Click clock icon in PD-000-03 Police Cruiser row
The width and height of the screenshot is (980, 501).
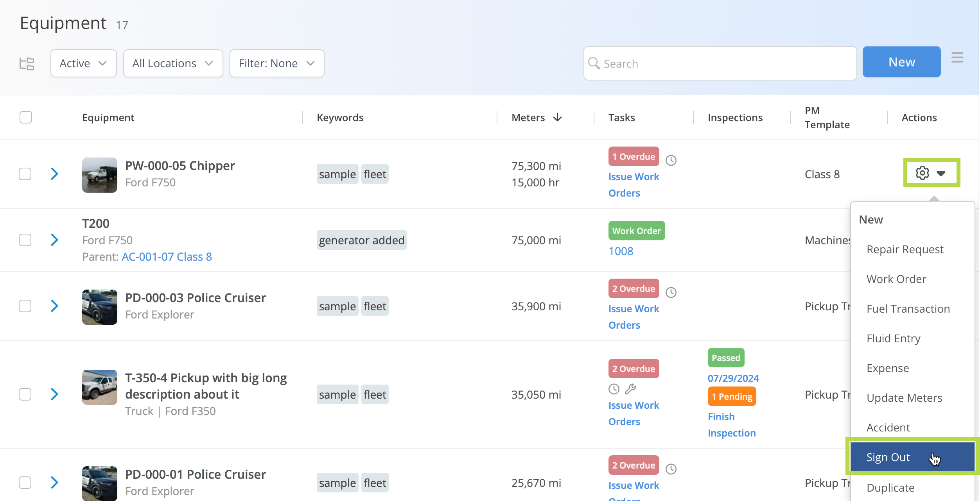click(671, 292)
